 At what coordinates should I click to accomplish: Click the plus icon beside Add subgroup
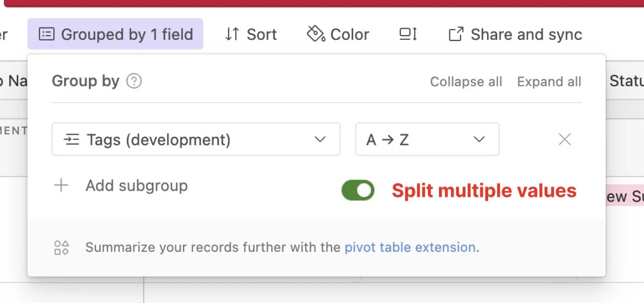pos(61,185)
